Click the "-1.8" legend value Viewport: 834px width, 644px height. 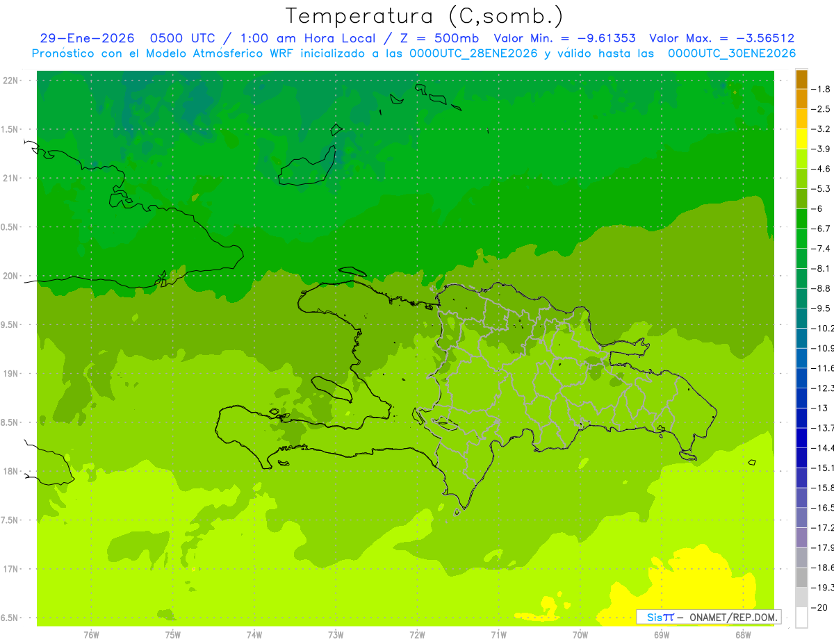[821, 89]
